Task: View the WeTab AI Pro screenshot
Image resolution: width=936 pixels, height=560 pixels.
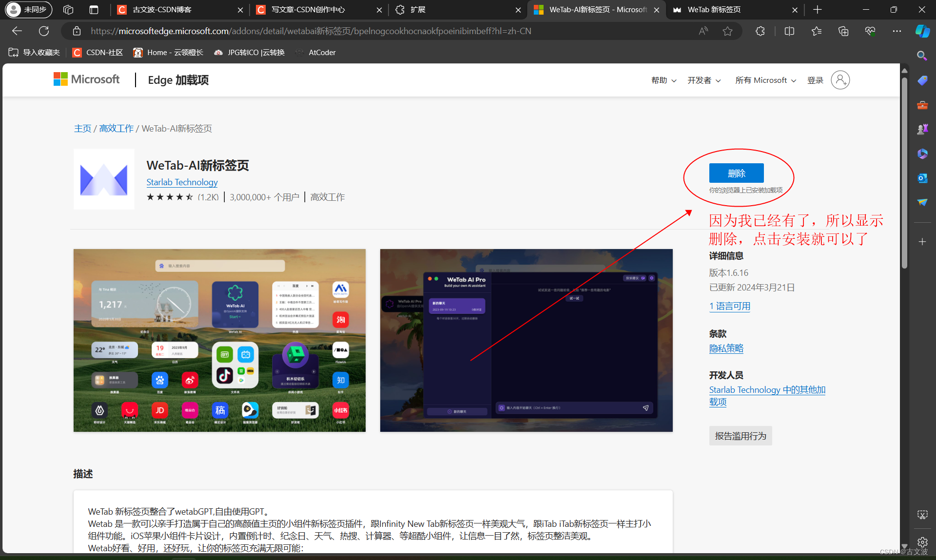Action: (x=526, y=340)
